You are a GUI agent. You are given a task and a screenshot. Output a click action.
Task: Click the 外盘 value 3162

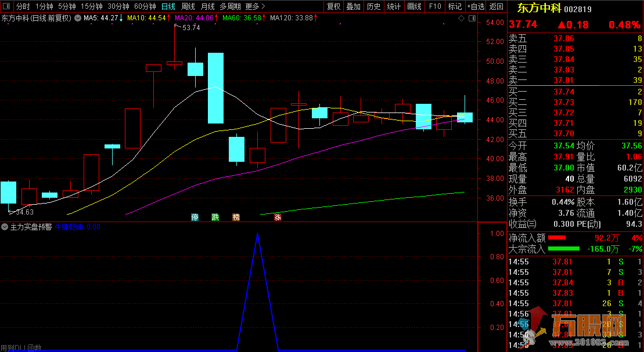(x=564, y=190)
